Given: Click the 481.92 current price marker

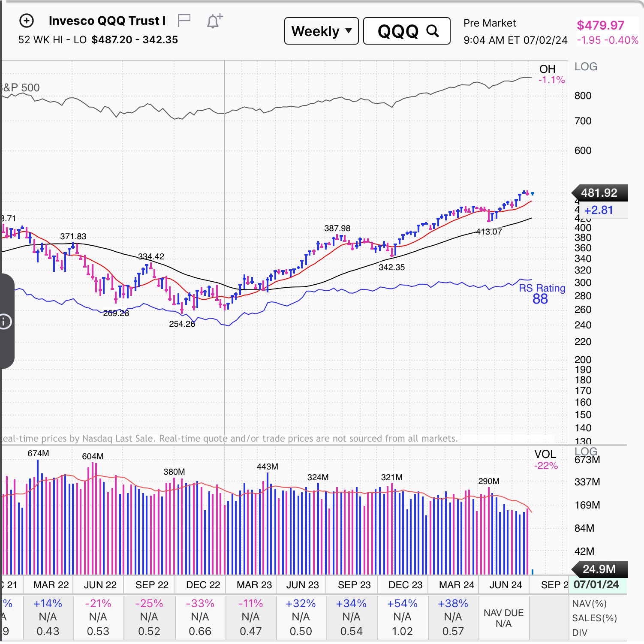Looking at the screenshot, I should point(600,193).
